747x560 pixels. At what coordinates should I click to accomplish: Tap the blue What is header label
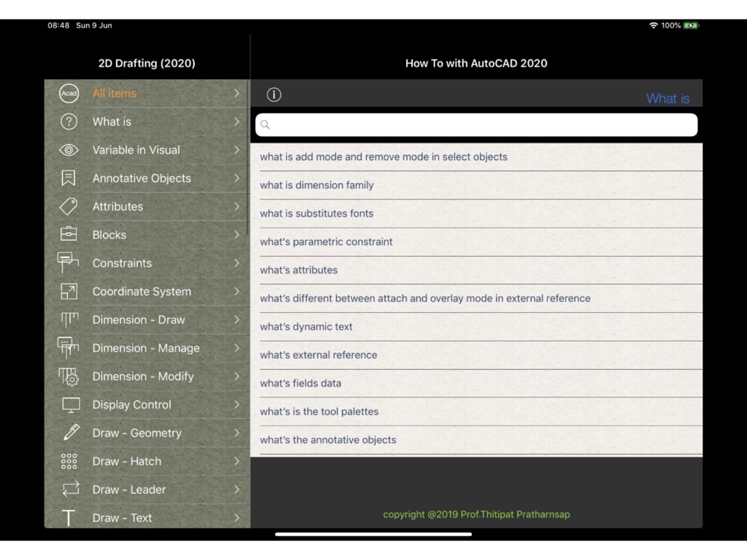[668, 98]
